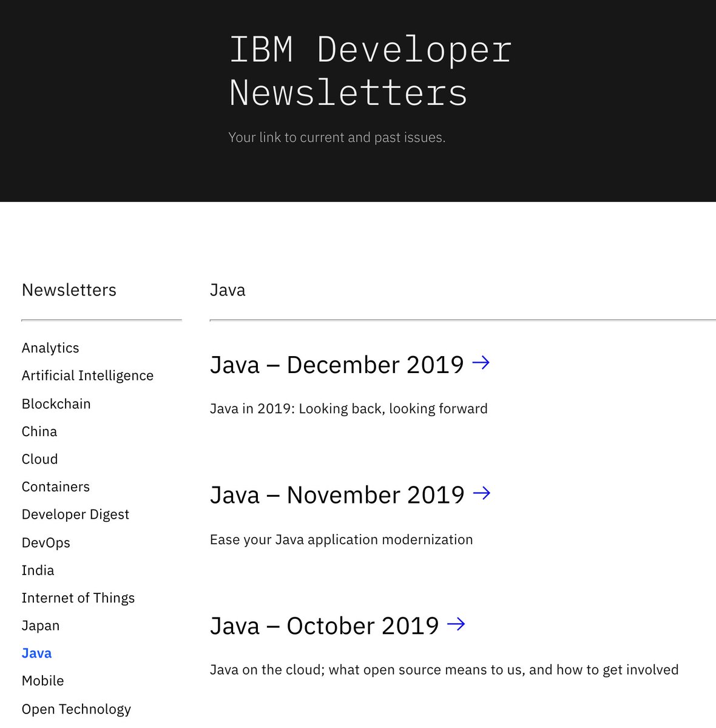Click the IBM Developer Newsletters title
716x728 pixels.
point(370,71)
